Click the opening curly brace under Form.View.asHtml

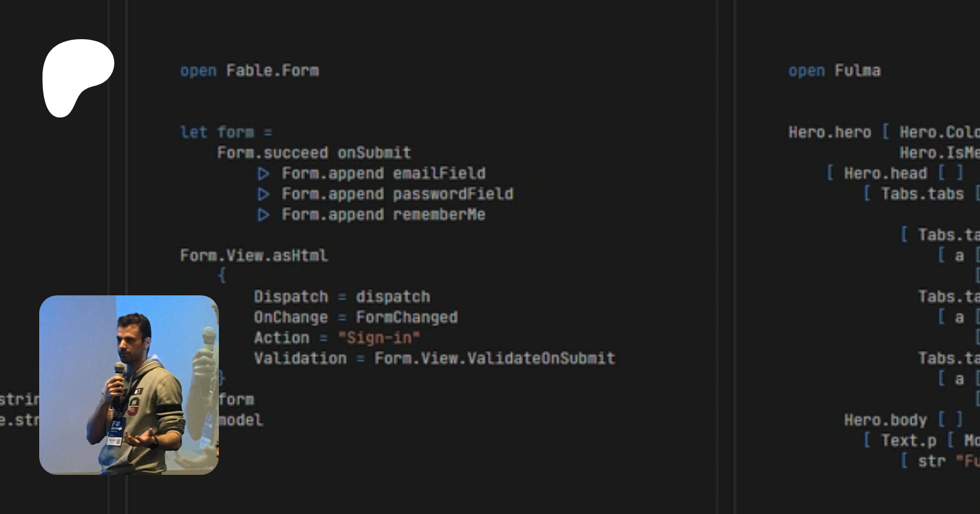[x=222, y=276]
